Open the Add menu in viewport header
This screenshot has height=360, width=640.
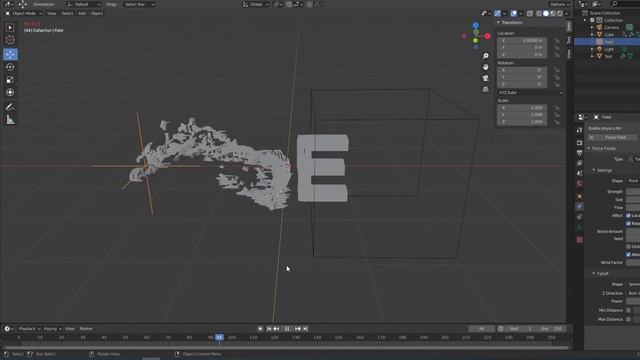click(x=82, y=13)
